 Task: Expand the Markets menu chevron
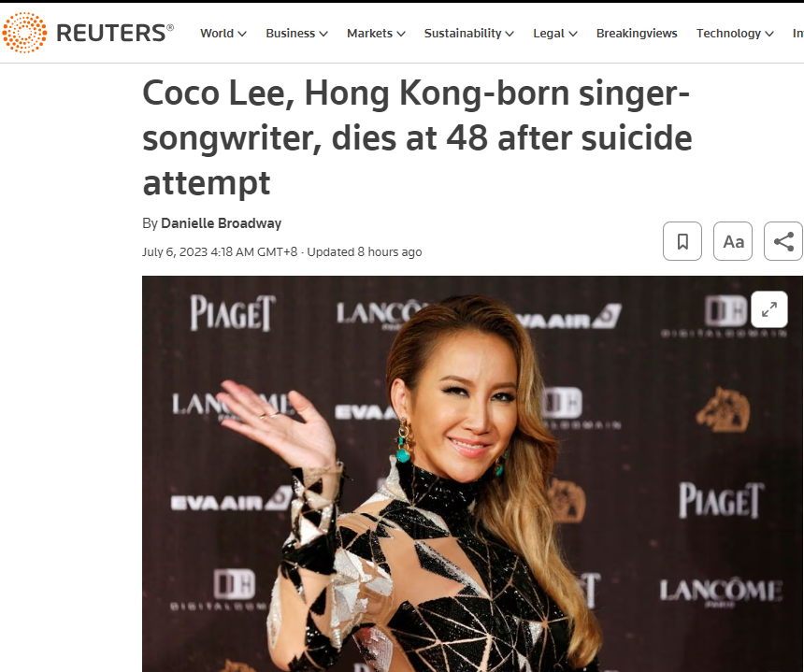coord(401,34)
